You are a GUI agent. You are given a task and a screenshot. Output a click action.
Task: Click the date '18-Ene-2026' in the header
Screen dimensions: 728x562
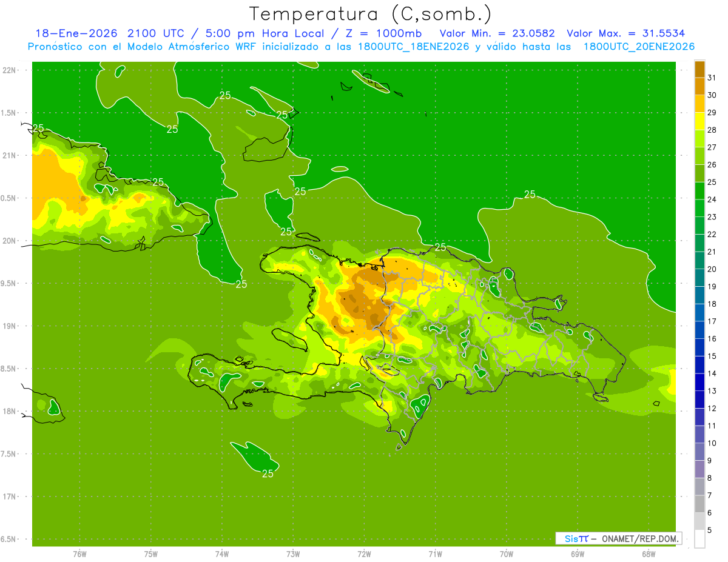76,33
